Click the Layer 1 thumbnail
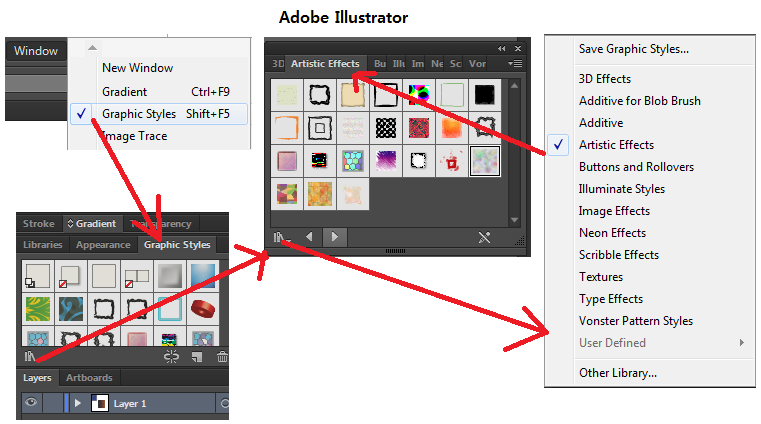 (x=100, y=403)
